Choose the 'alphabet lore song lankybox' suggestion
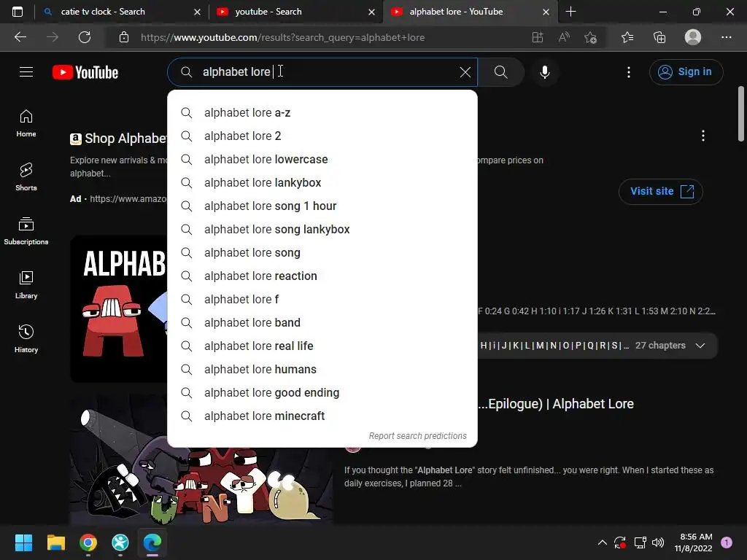 point(322,230)
